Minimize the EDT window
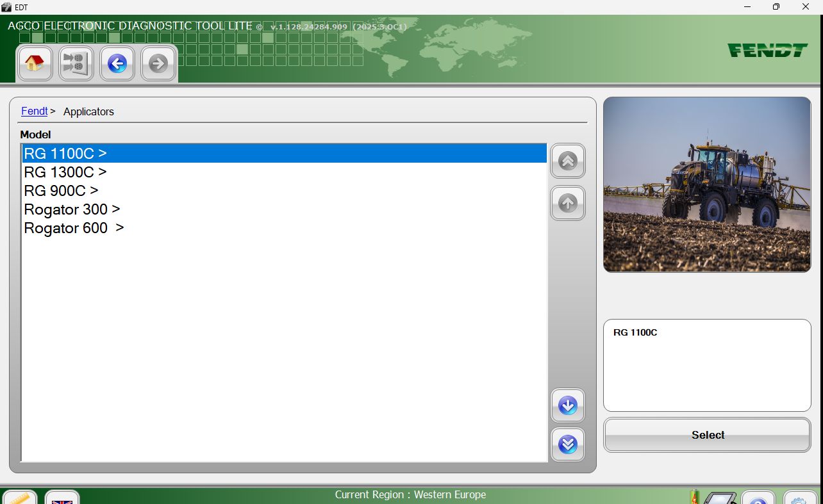The image size is (823, 504). coord(747,7)
